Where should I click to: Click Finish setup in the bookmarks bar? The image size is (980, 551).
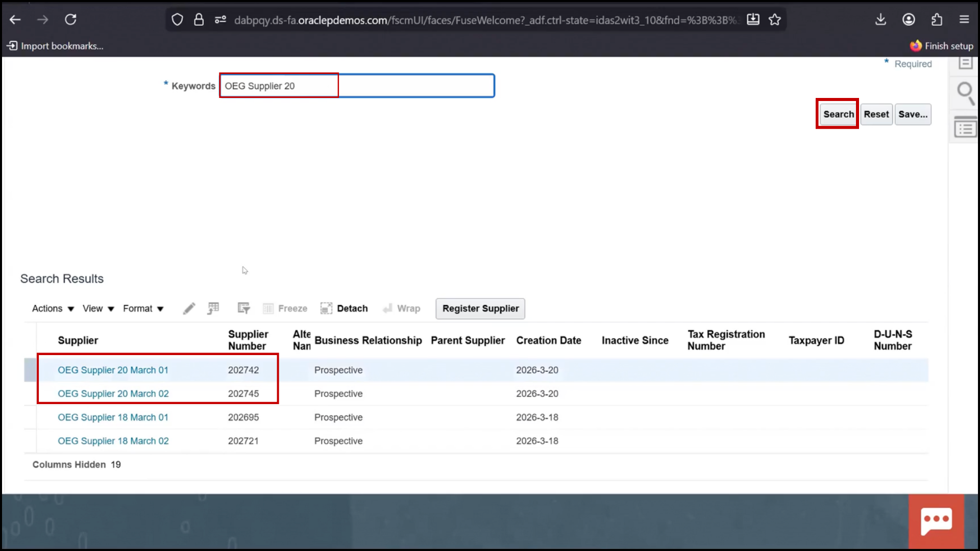pos(942,46)
